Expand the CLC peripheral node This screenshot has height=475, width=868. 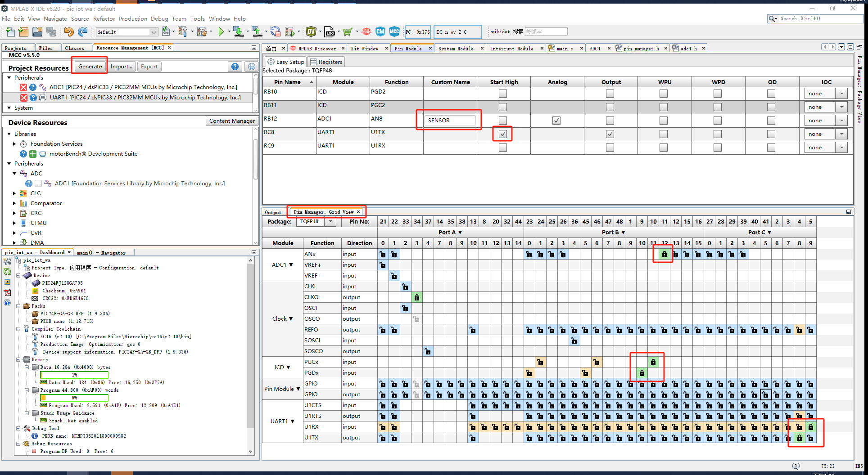coord(14,193)
